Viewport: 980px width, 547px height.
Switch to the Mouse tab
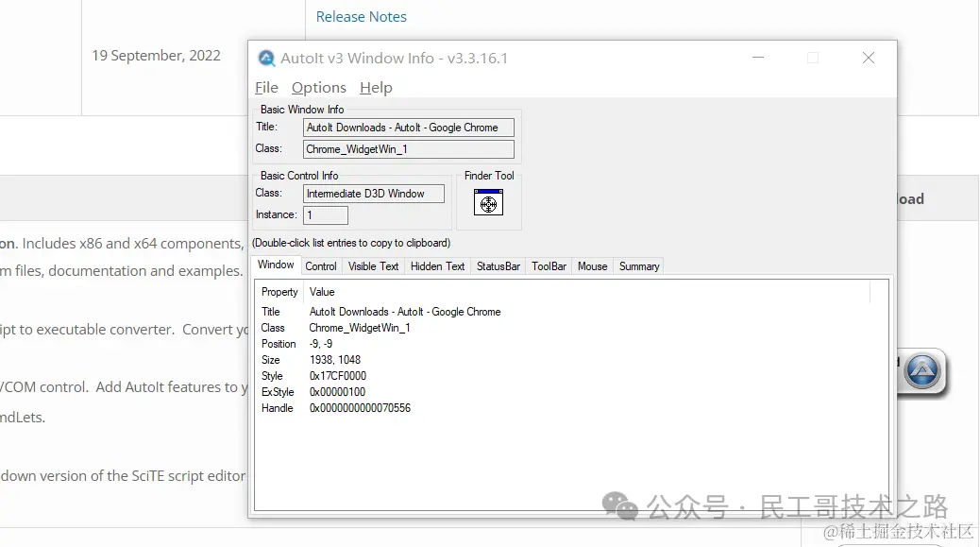(x=593, y=266)
